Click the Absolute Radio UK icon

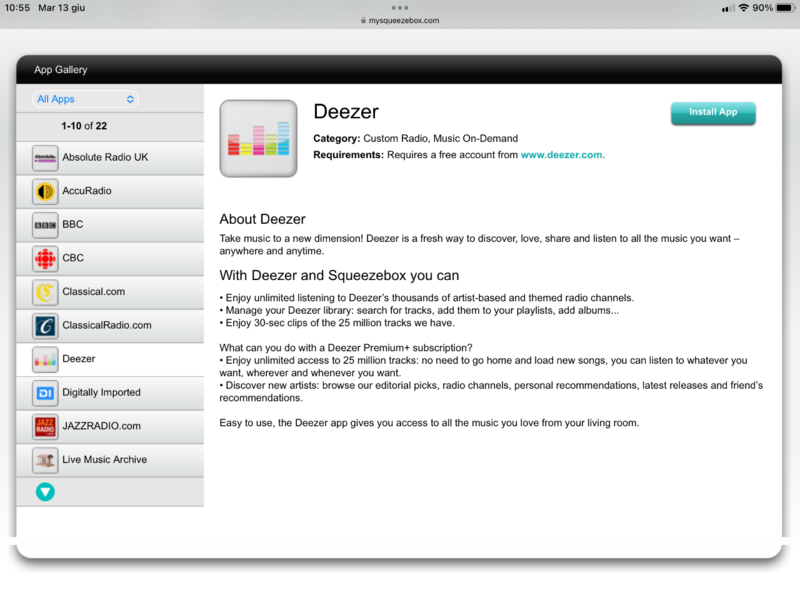point(45,158)
